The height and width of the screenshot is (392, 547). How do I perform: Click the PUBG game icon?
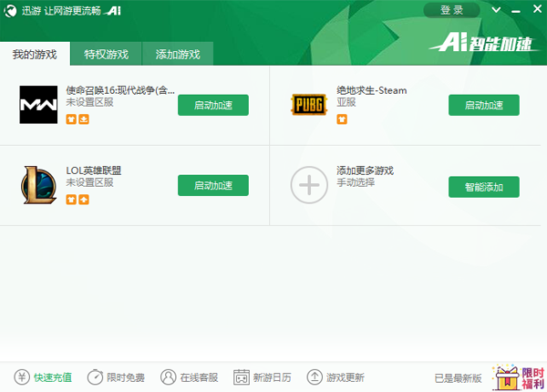308,105
